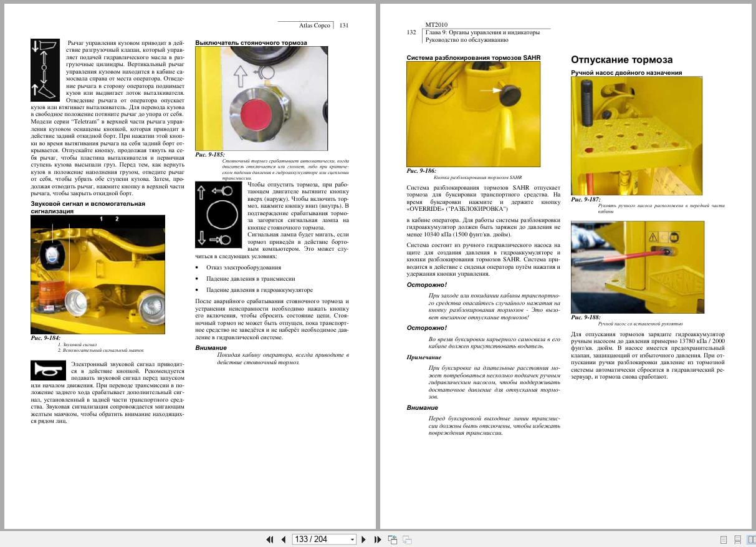Click the go-back view history icon
This screenshot has height=547, width=756.
tap(394, 540)
